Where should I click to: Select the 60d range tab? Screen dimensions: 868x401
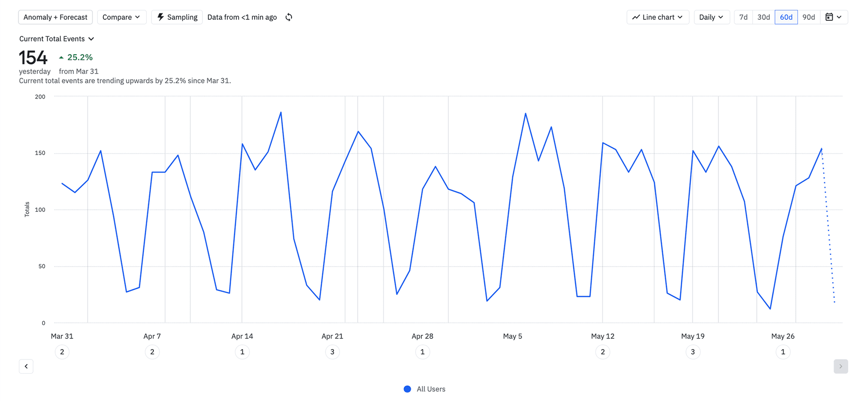point(786,17)
